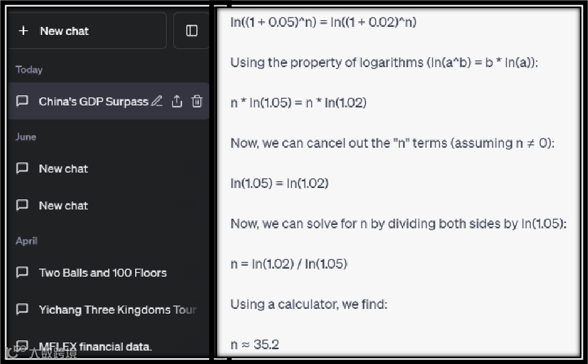Rename China's GDP chat via pencil icon

click(157, 101)
